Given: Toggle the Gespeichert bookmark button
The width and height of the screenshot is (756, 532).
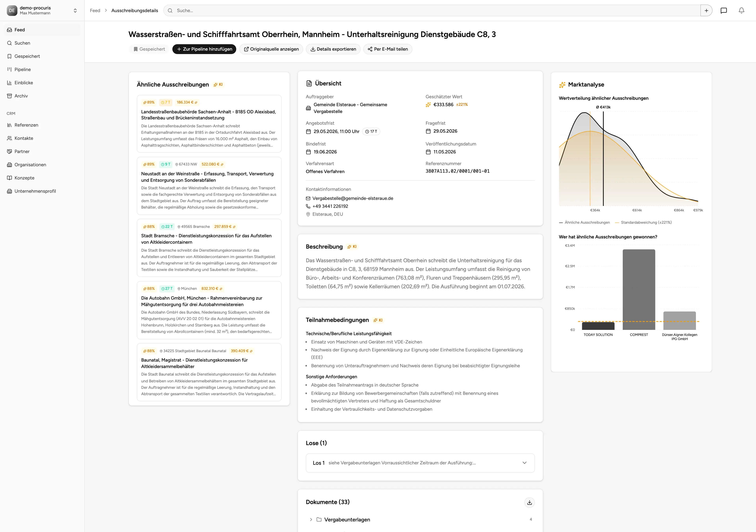Looking at the screenshot, I should click(x=149, y=49).
